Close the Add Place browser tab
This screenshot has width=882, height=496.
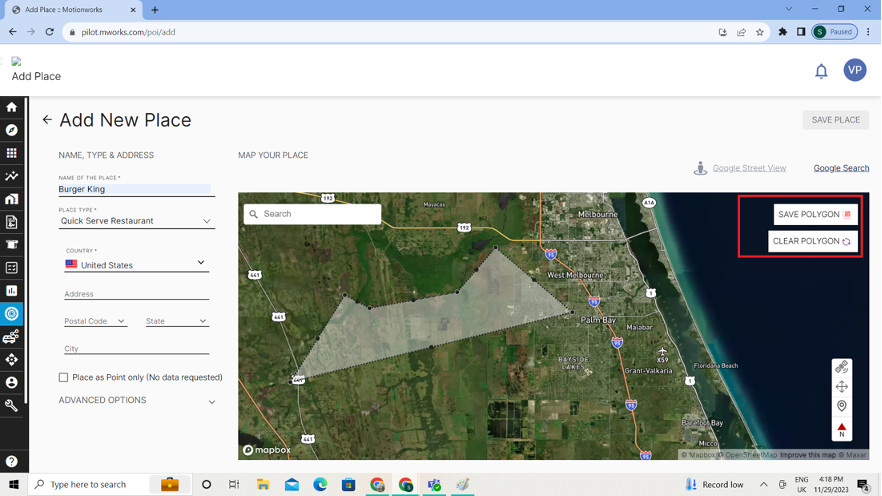click(133, 10)
